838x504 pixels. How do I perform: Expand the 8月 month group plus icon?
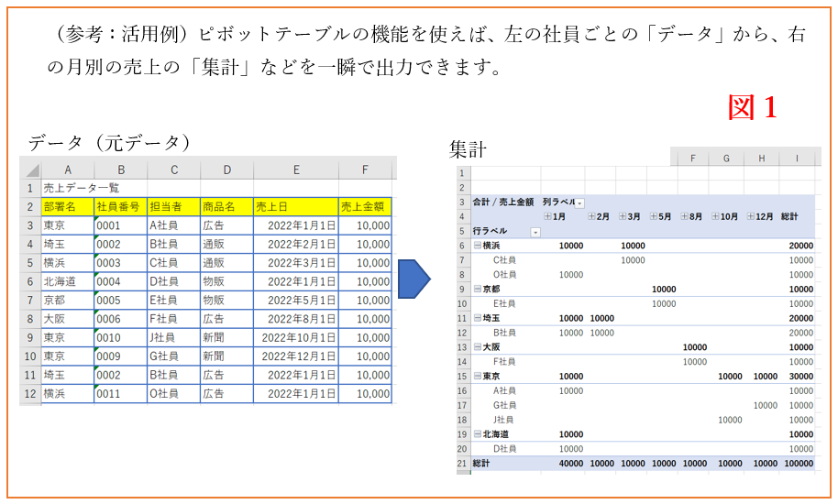point(685,216)
